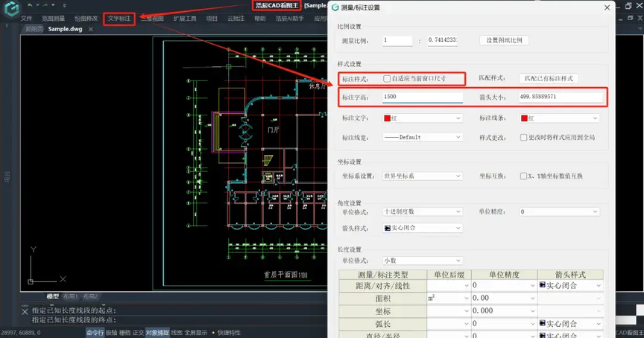Check 自适应当前窗口尺寸 checkbox
This screenshot has width=644, height=338.
pyautogui.click(x=387, y=78)
